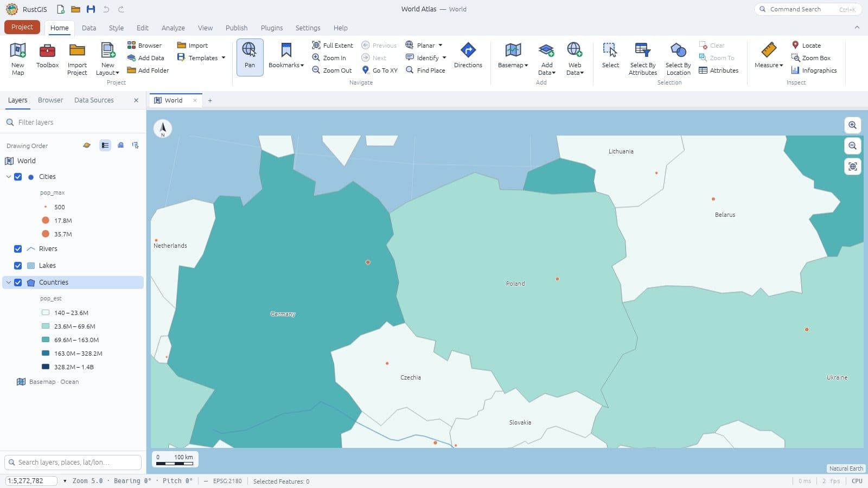
Task: Open the Directions tool
Action: tap(468, 56)
